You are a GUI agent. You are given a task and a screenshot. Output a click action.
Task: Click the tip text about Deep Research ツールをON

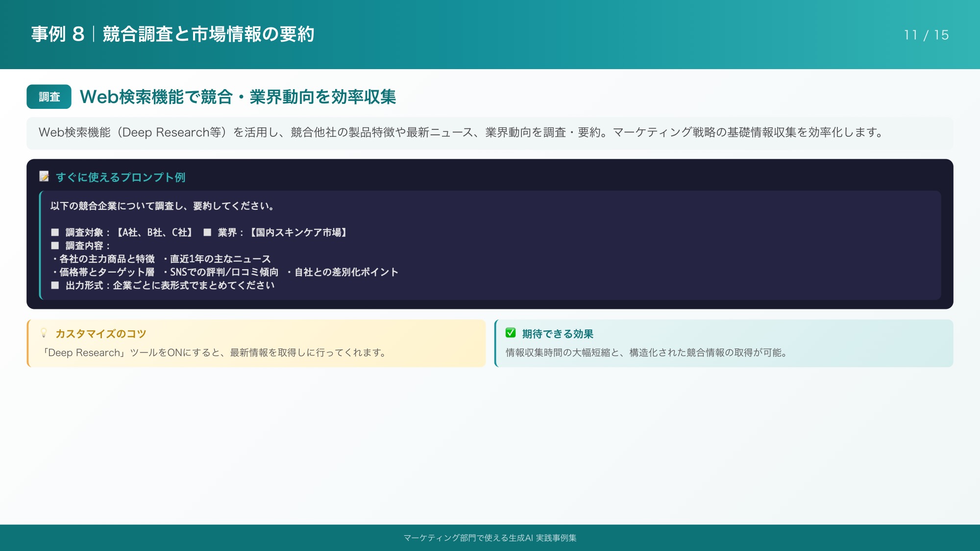(x=214, y=352)
